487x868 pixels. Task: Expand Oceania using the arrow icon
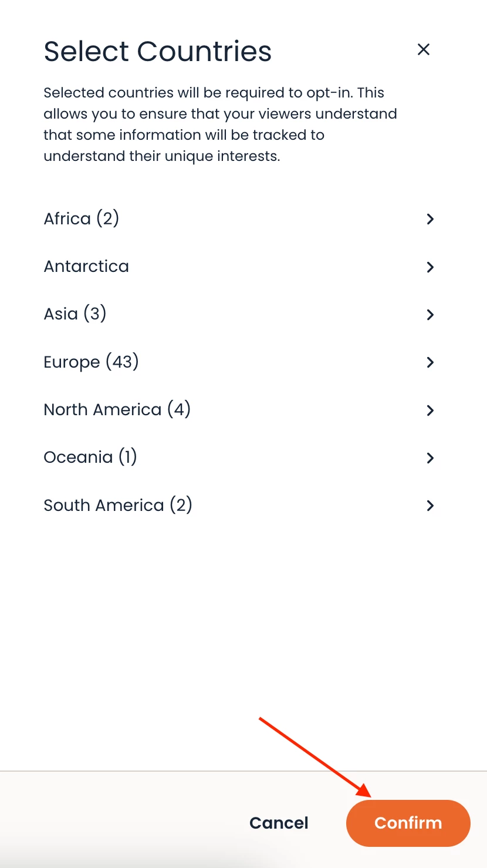point(430,458)
